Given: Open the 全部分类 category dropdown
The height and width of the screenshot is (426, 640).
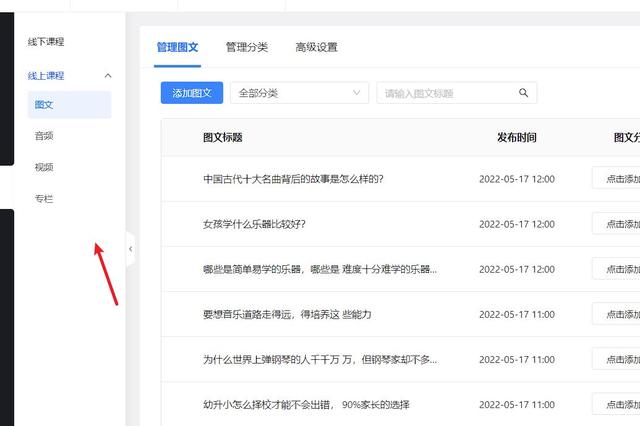Looking at the screenshot, I should [x=299, y=93].
